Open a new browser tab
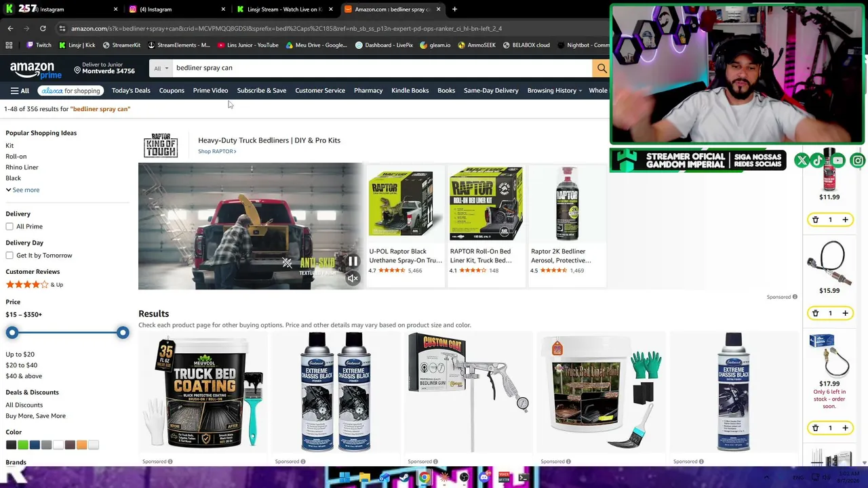Image resolution: width=868 pixels, height=488 pixels. (x=454, y=9)
